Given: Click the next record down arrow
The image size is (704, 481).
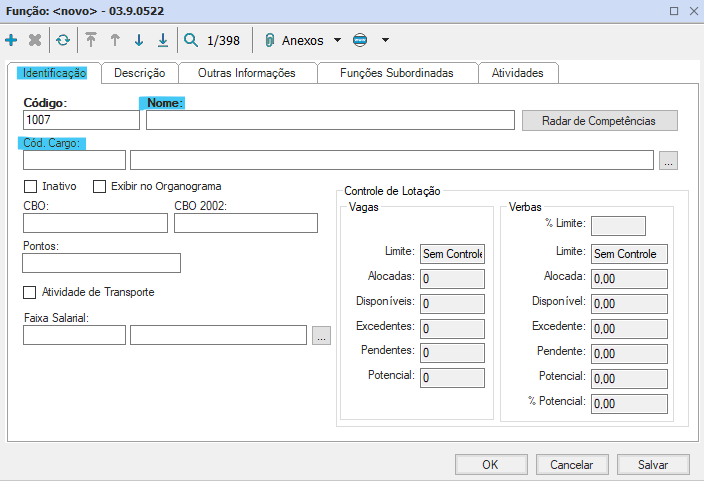Looking at the screenshot, I should click(x=139, y=41).
